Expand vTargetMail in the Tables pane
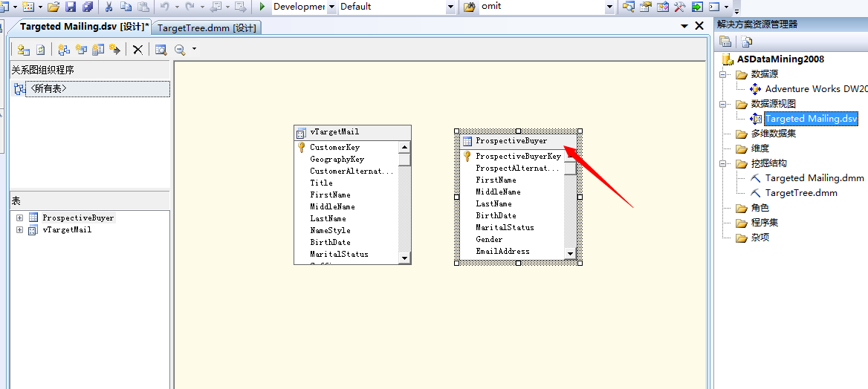Screen dimensions: 868x389 coord(20,229)
